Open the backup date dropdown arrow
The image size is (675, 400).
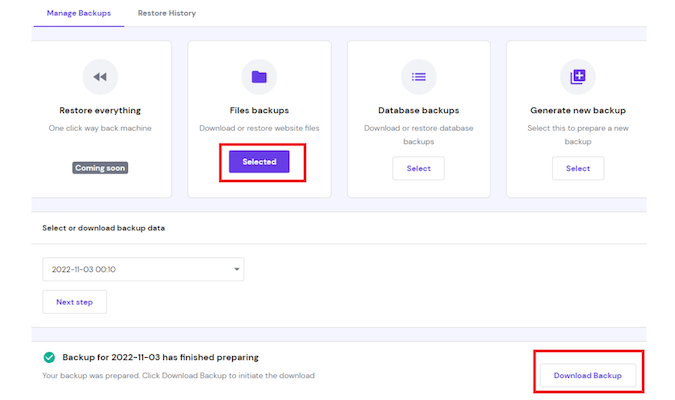point(236,269)
